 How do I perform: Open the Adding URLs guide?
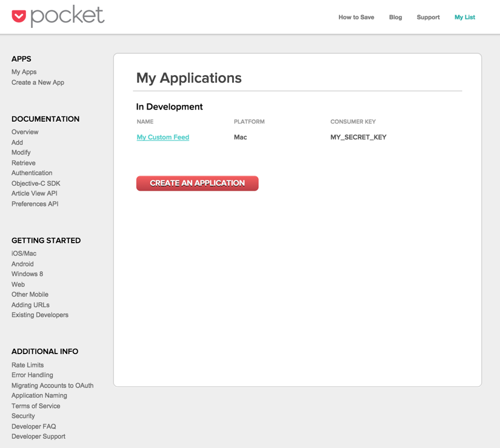click(x=31, y=305)
